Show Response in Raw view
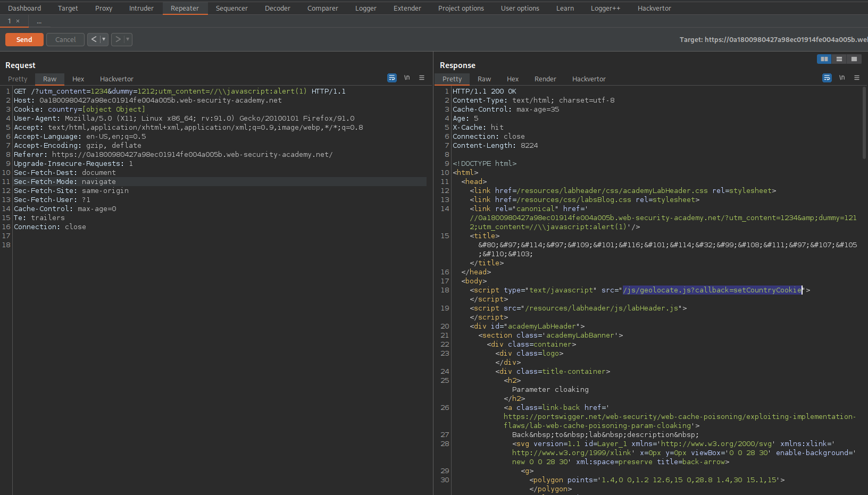 point(484,79)
